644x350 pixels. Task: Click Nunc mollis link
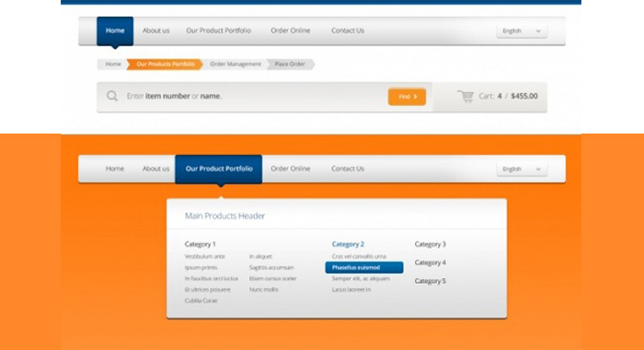(x=263, y=289)
